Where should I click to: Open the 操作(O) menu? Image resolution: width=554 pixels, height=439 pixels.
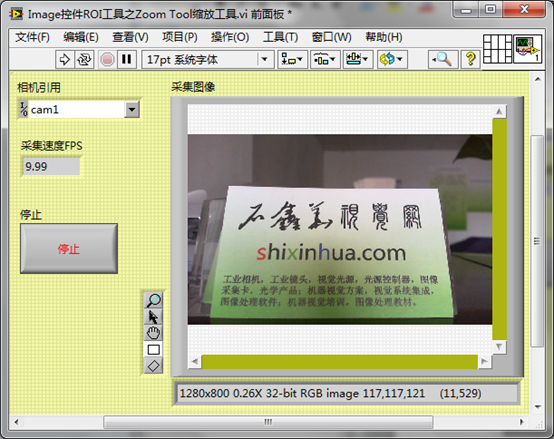click(230, 37)
